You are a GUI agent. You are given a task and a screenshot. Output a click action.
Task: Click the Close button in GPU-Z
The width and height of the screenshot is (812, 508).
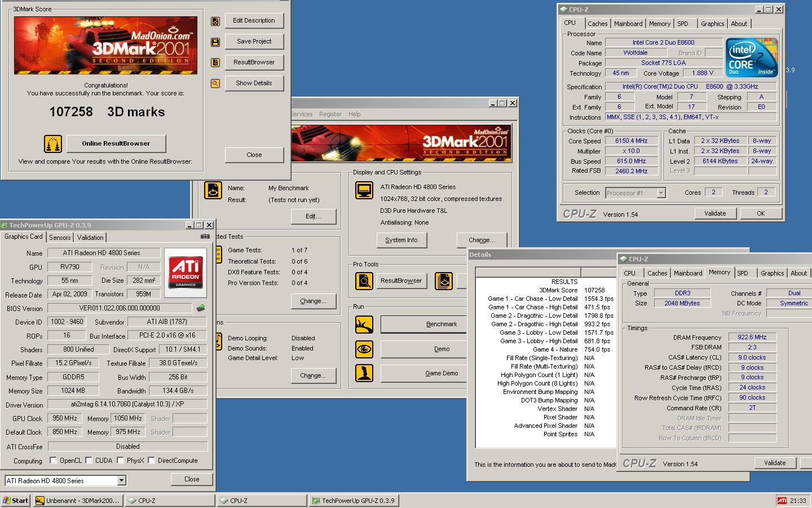[192, 479]
